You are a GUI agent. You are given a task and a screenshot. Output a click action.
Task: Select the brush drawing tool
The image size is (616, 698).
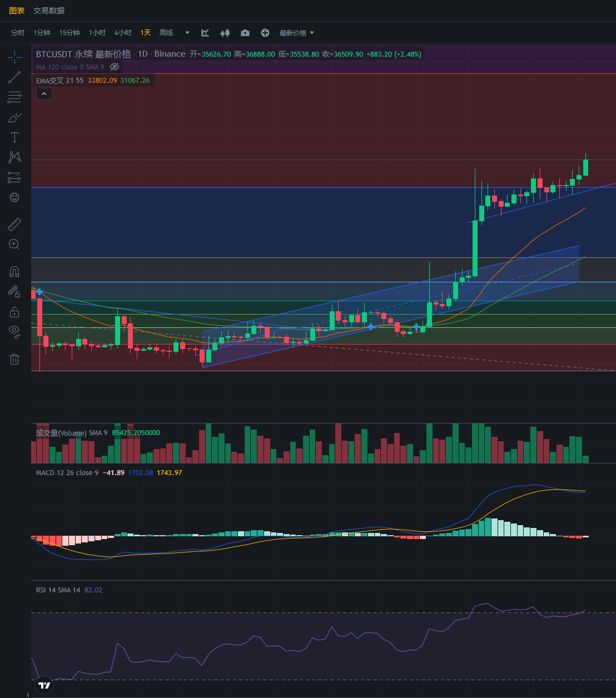click(14, 117)
